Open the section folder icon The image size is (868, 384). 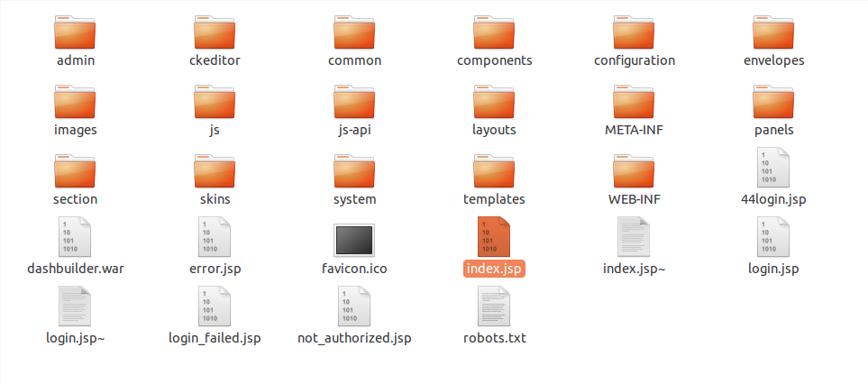coord(76,171)
